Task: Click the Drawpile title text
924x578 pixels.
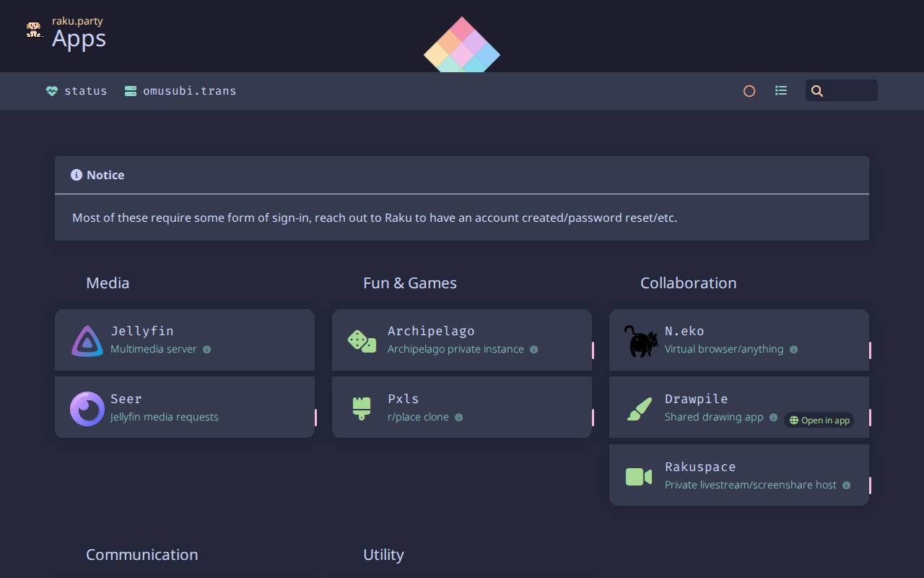Action: click(x=696, y=399)
